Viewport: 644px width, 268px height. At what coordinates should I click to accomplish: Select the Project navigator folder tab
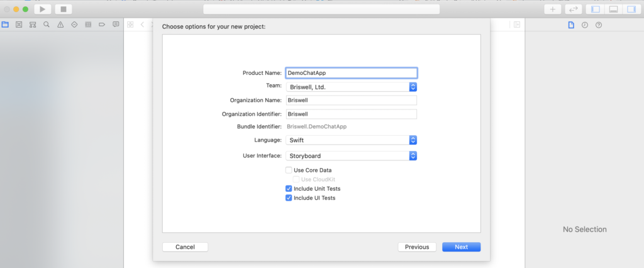[x=5, y=25]
